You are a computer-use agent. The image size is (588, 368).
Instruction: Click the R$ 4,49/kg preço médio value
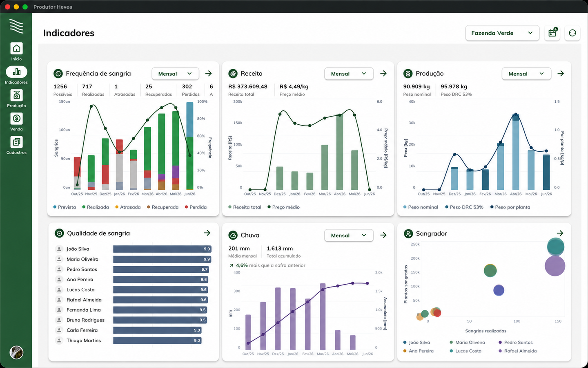[294, 87]
